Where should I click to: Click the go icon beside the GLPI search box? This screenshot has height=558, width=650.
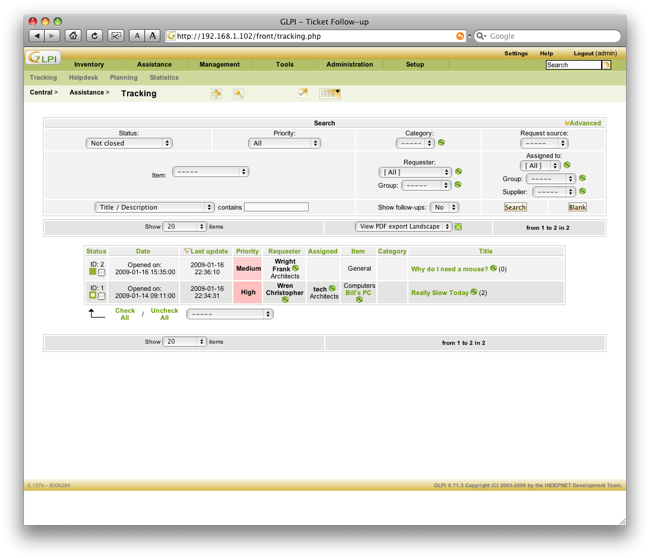pos(606,65)
